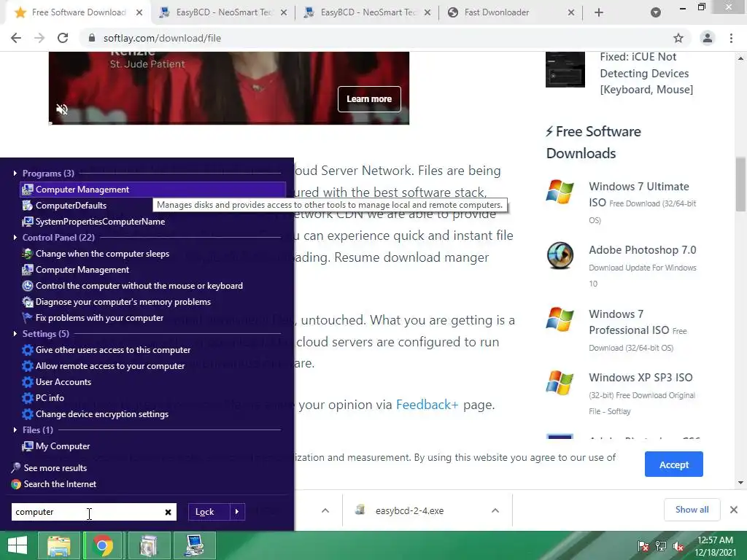Open Computer Management under Control Panel
Viewport: 747px width, 560px height.
pyautogui.click(x=82, y=270)
